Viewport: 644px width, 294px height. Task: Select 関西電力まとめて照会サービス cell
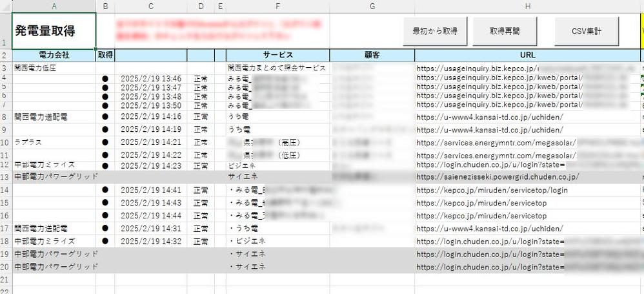pos(277,68)
